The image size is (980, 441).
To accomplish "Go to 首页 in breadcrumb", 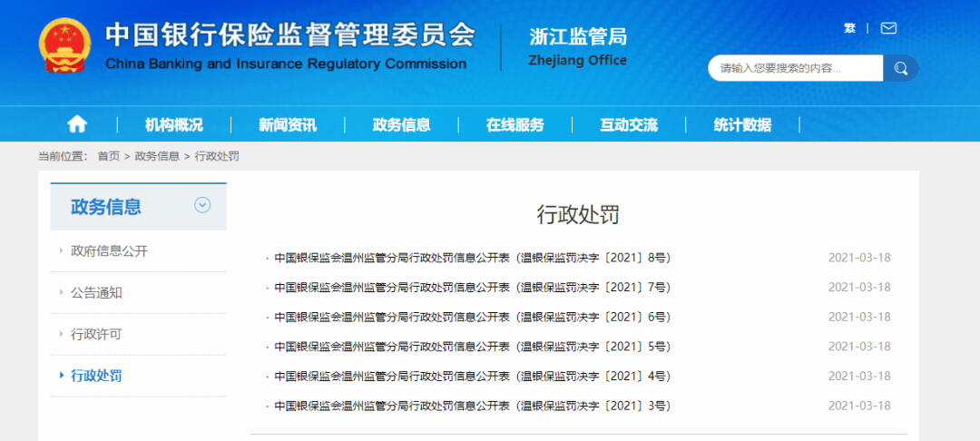I will click(x=108, y=156).
